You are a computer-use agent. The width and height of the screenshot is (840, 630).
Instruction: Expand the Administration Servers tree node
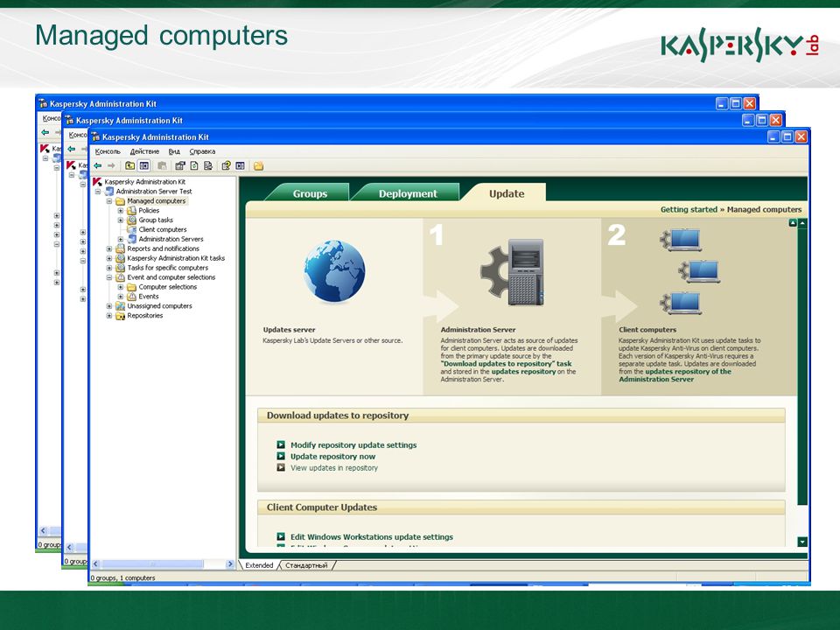tap(121, 239)
